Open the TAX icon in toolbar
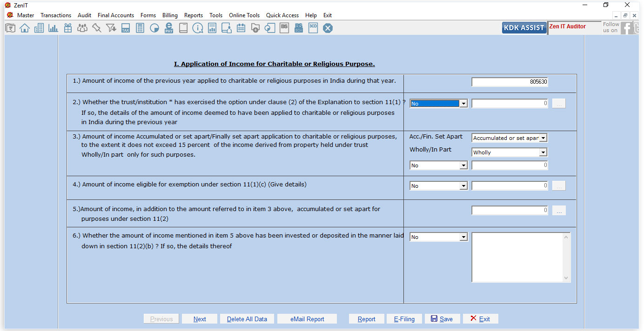The image size is (644, 331). point(126,28)
